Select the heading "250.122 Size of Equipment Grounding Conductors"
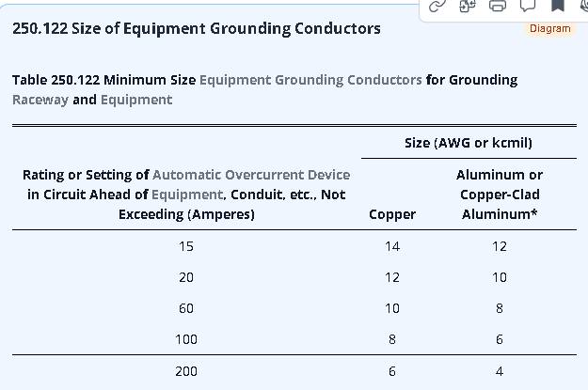588x390 pixels. (197, 28)
